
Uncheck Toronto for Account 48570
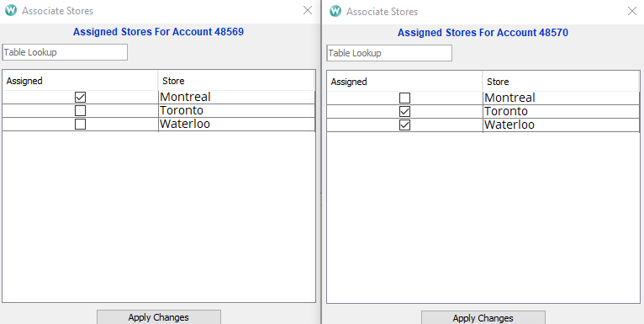tap(404, 112)
